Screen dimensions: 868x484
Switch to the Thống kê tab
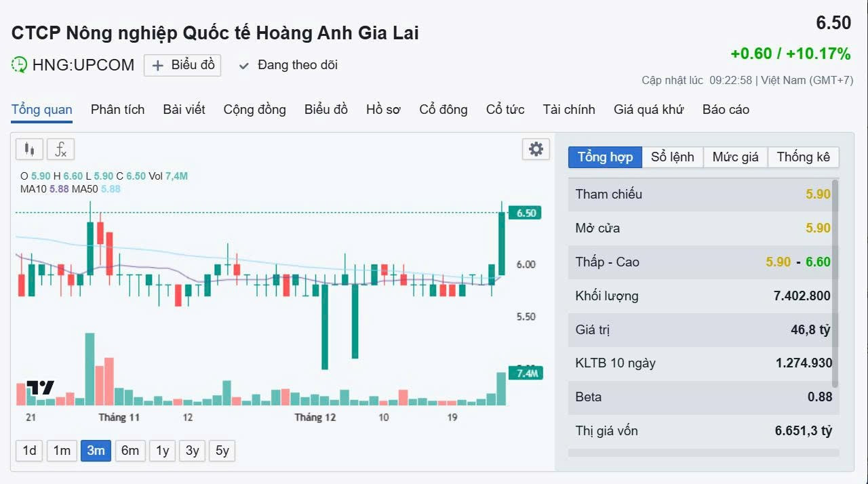803,157
